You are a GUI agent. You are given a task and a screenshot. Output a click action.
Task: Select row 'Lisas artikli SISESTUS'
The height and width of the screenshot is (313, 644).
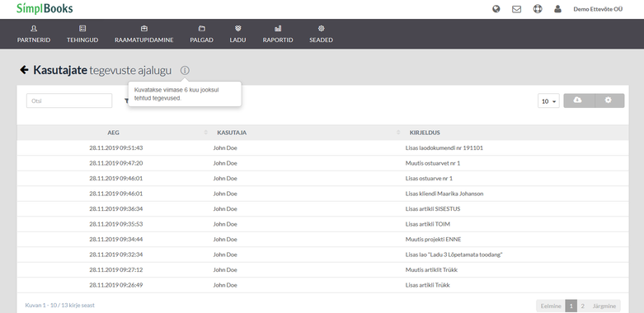coord(322,208)
